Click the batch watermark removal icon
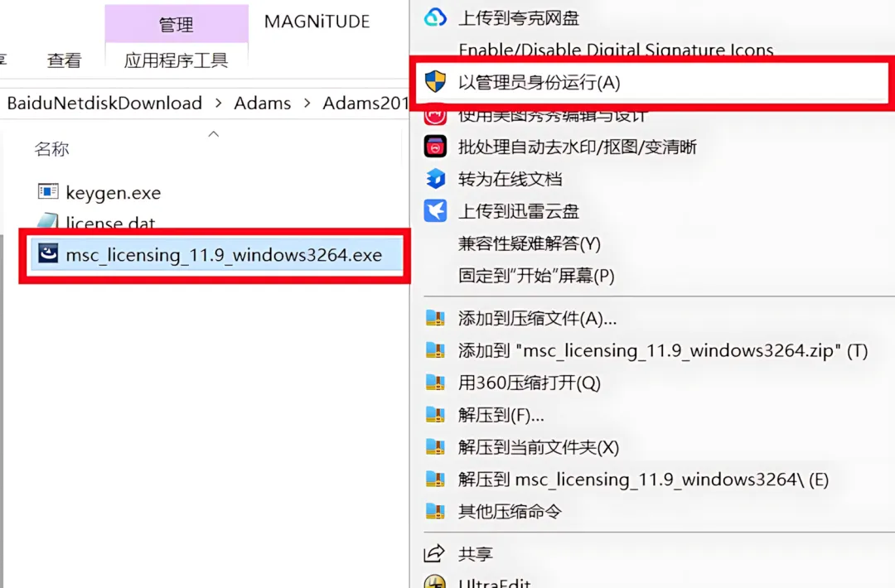Viewport: 895px width, 588px height. pyautogui.click(x=435, y=147)
